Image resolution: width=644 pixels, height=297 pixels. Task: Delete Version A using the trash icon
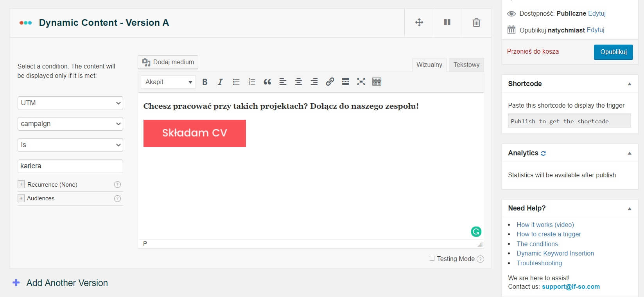pos(476,22)
